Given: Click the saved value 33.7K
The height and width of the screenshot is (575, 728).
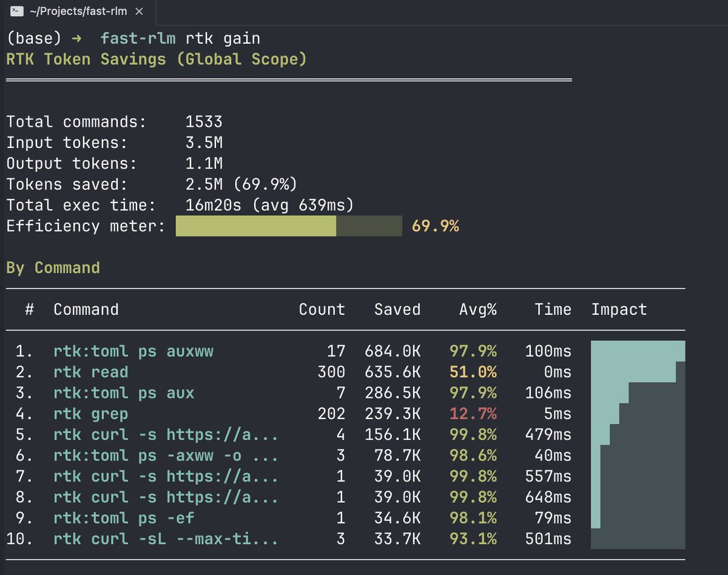Looking at the screenshot, I should [397, 539].
